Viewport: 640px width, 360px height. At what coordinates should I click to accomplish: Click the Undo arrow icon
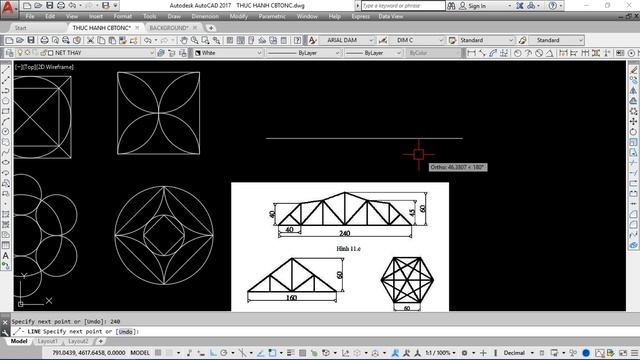[148, 40]
